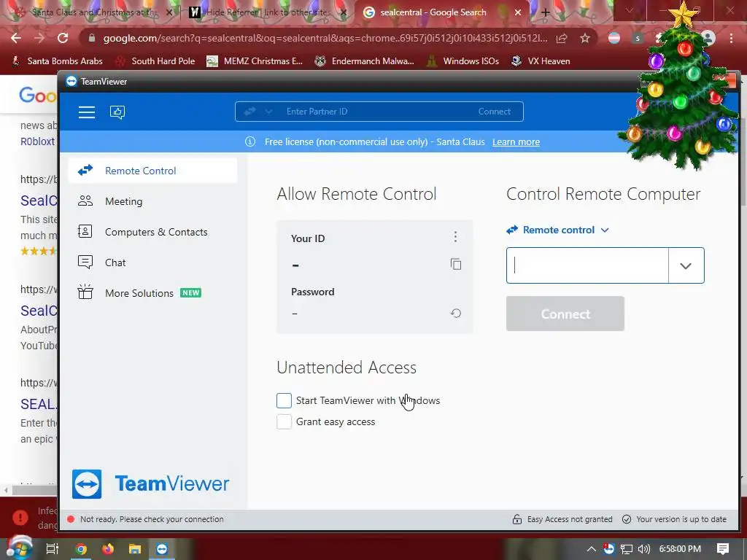Click the Chrome address bar URL
747x560 pixels.
[x=325, y=38]
